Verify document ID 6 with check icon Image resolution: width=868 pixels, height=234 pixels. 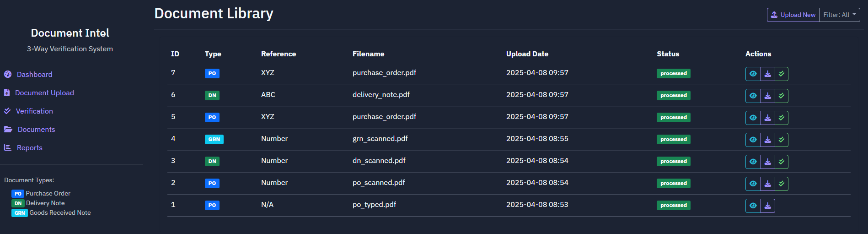pyautogui.click(x=782, y=96)
